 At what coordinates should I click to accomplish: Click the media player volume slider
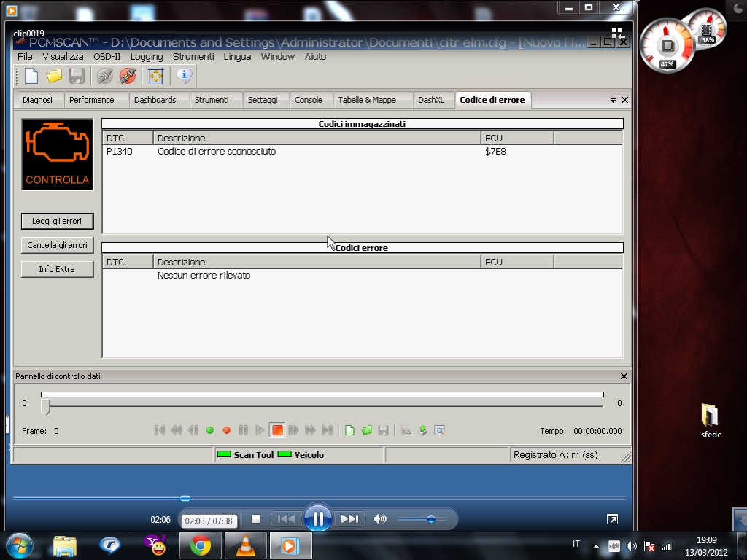tap(422, 519)
